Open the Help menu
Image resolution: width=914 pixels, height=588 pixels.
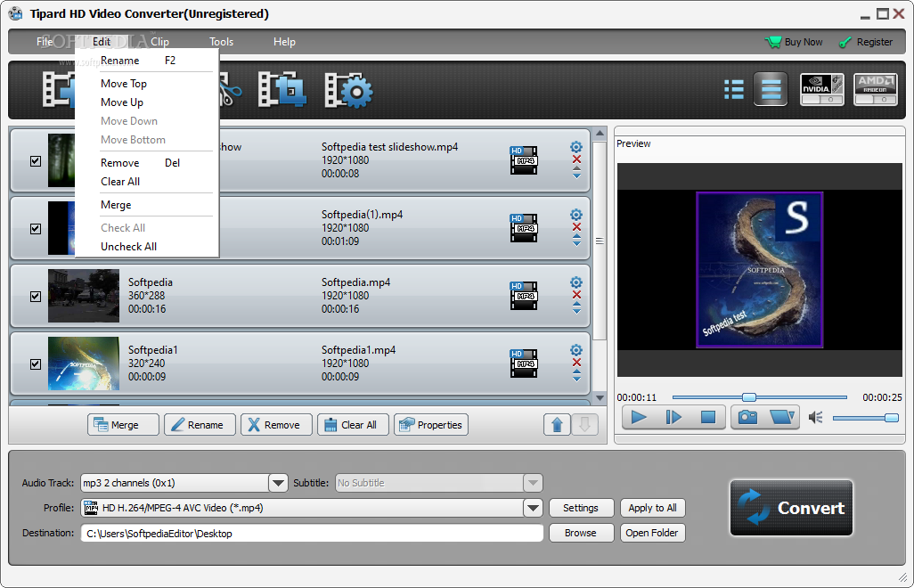click(284, 42)
